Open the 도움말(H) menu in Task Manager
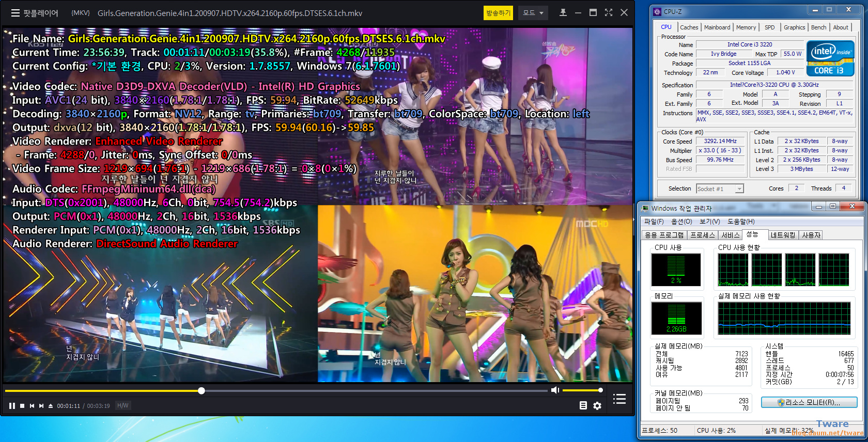Viewport: 868px width, 442px height. click(741, 222)
